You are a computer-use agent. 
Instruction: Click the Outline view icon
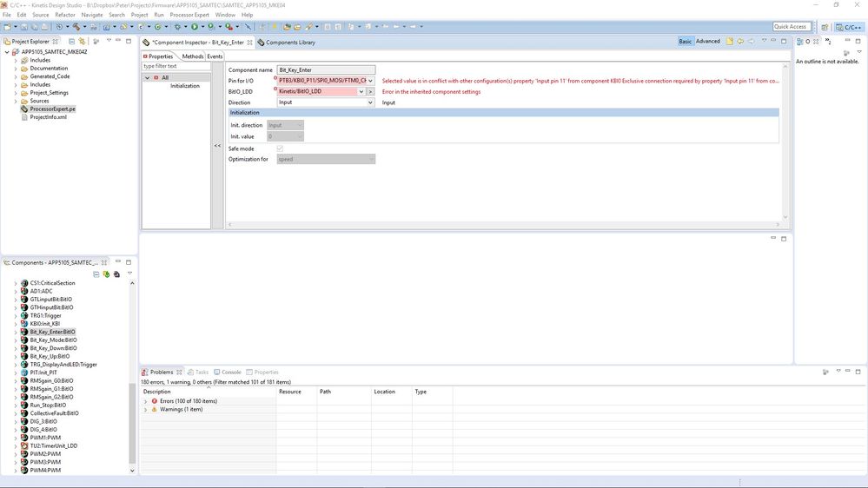[800, 42]
